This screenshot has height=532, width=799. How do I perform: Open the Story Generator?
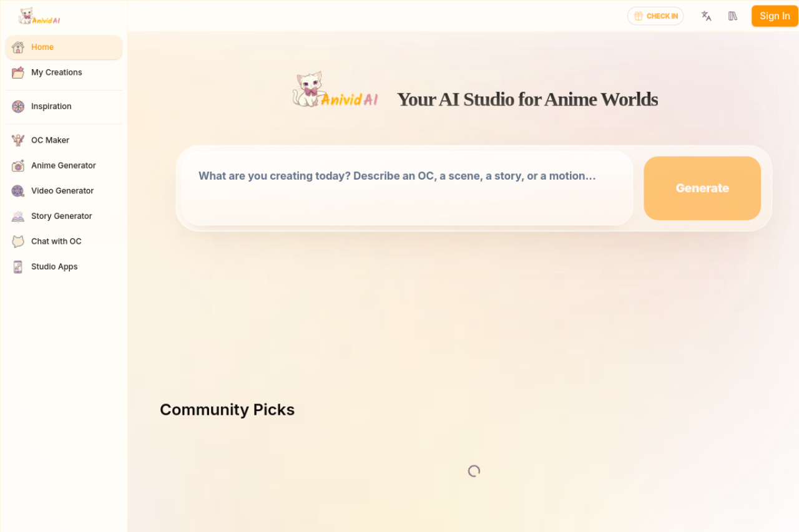click(x=64, y=216)
